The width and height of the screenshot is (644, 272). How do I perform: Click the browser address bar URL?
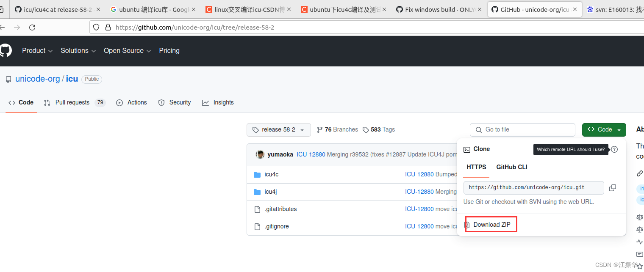coord(195,27)
